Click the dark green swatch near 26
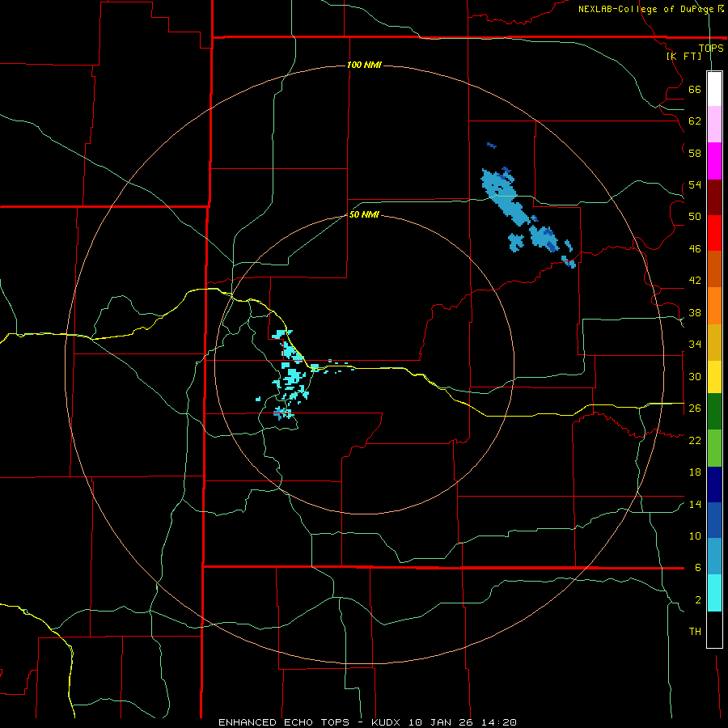Viewport: 728px width, 728px height. 714,411
